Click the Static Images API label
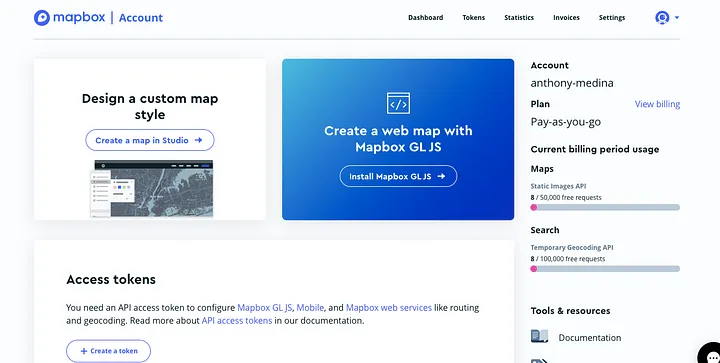 [x=558, y=186]
